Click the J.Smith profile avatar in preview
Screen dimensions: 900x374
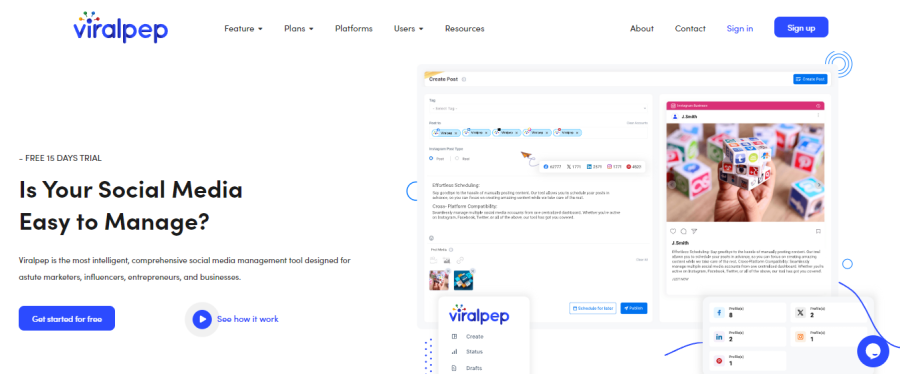coord(674,116)
